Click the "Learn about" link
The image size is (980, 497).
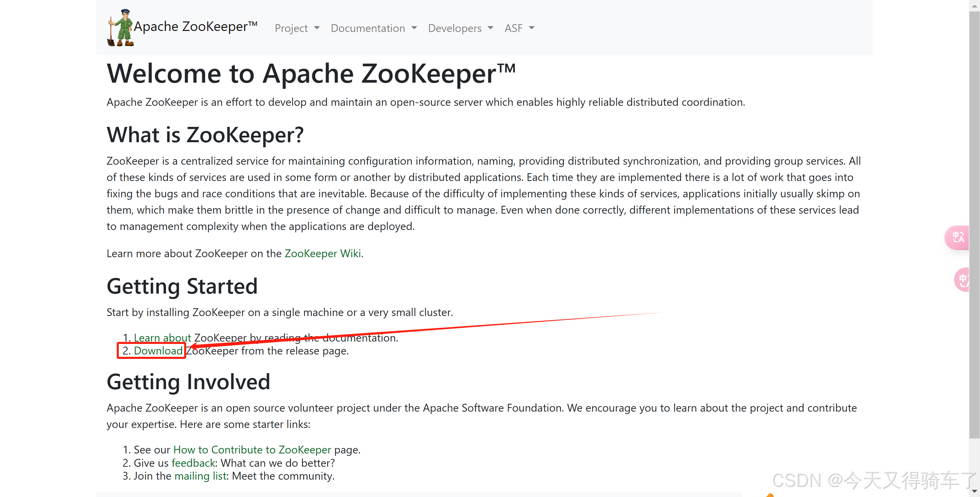pos(162,338)
